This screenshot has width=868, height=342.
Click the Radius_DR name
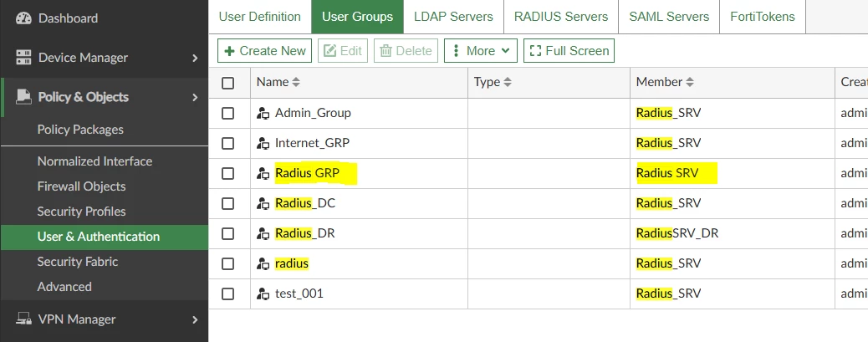(305, 233)
